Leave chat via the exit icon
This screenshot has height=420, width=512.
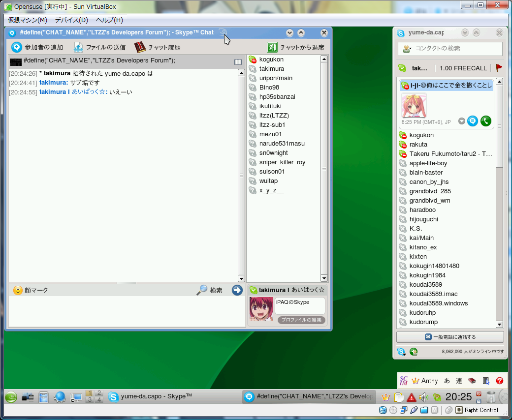tap(272, 47)
